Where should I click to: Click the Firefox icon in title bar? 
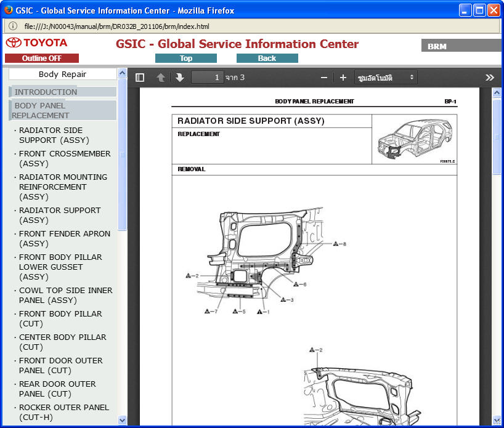tap(8, 10)
